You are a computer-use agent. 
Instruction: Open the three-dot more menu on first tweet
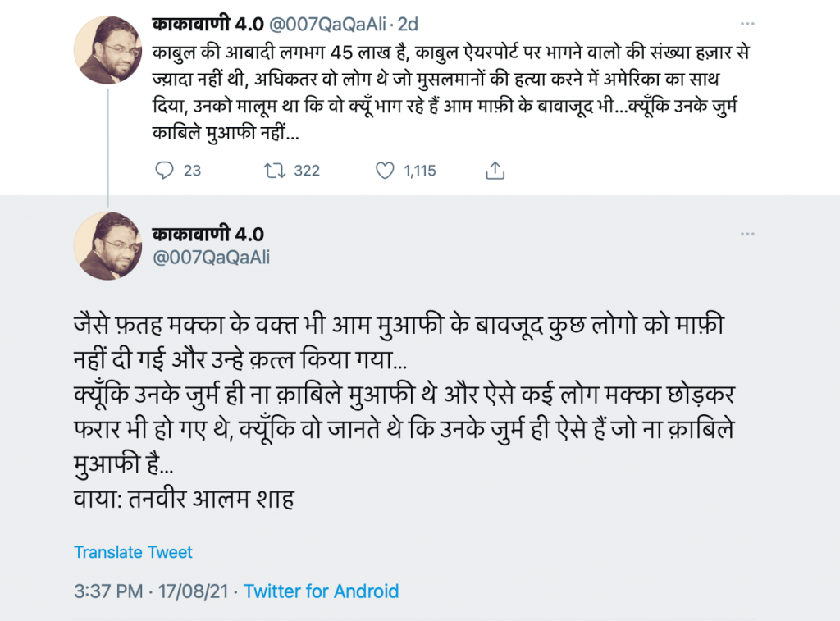point(747,25)
